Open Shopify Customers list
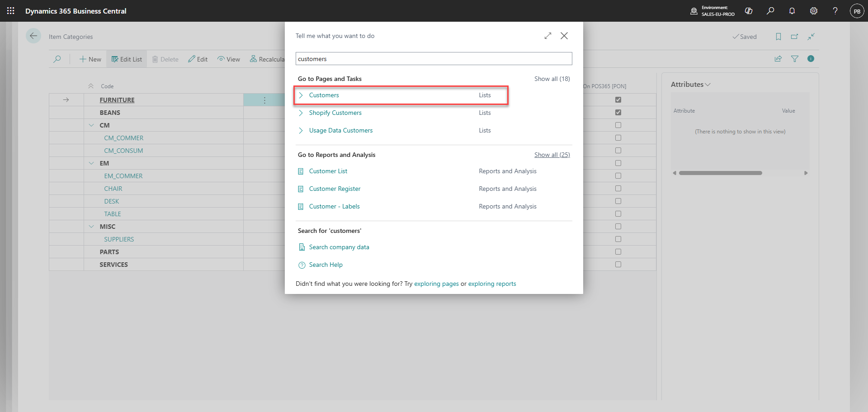The height and width of the screenshot is (412, 868). coord(335,113)
